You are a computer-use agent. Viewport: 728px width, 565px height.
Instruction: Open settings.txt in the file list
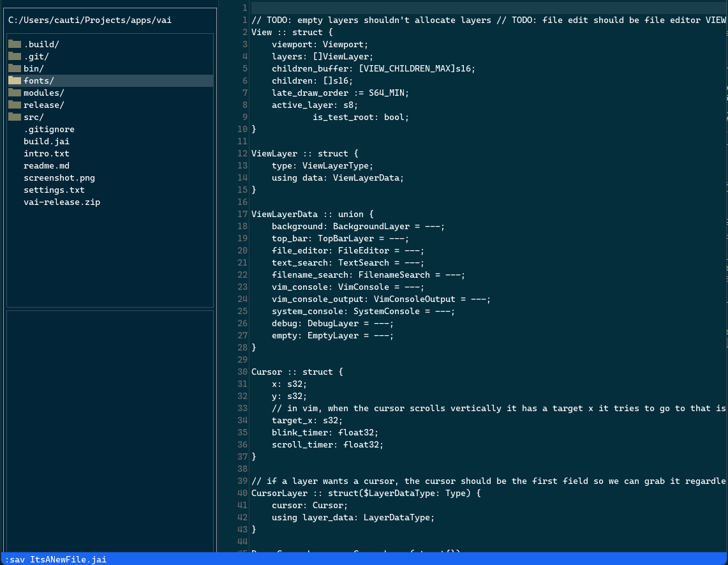click(x=54, y=190)
